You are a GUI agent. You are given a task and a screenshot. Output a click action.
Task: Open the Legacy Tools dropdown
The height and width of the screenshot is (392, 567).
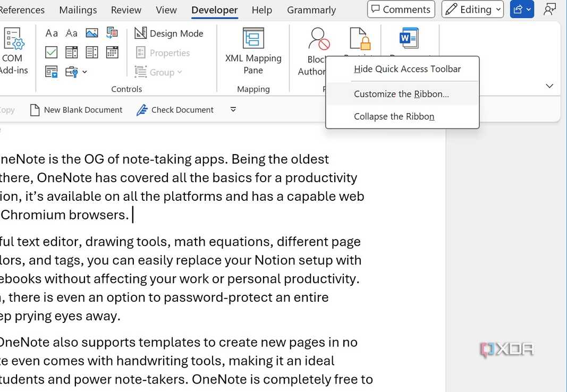point(76,72)
